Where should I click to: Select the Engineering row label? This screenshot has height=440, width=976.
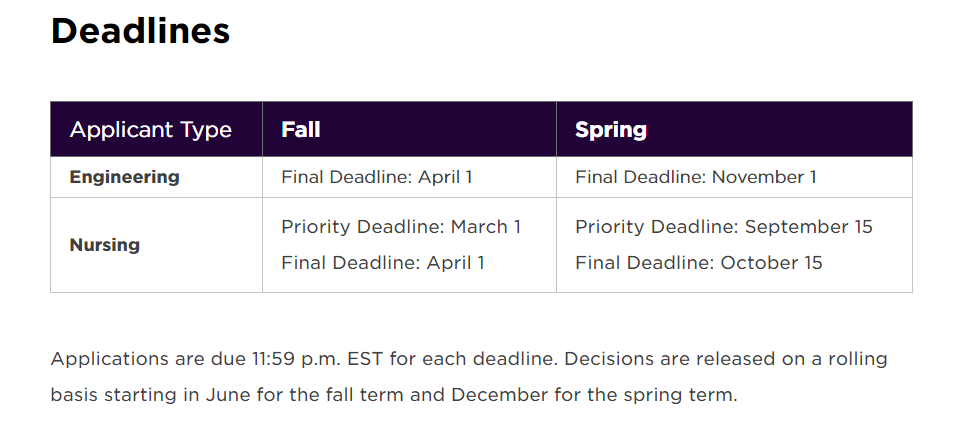124,177
